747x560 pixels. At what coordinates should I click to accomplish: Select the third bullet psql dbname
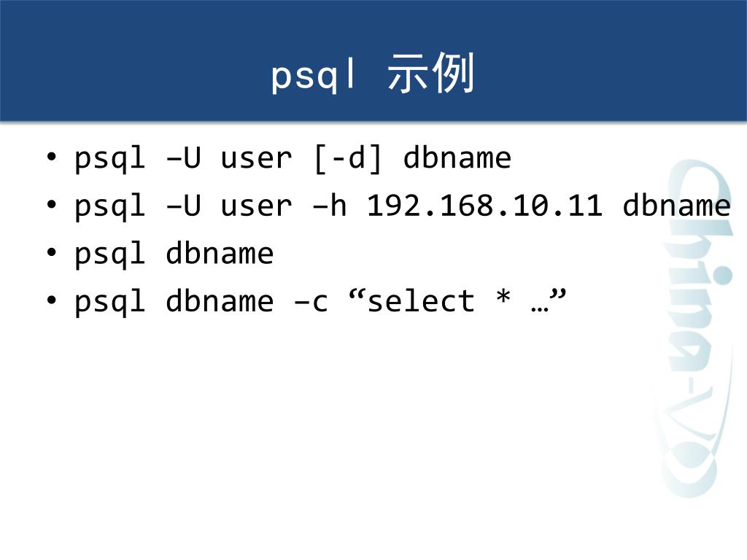[x=174, y=254]
